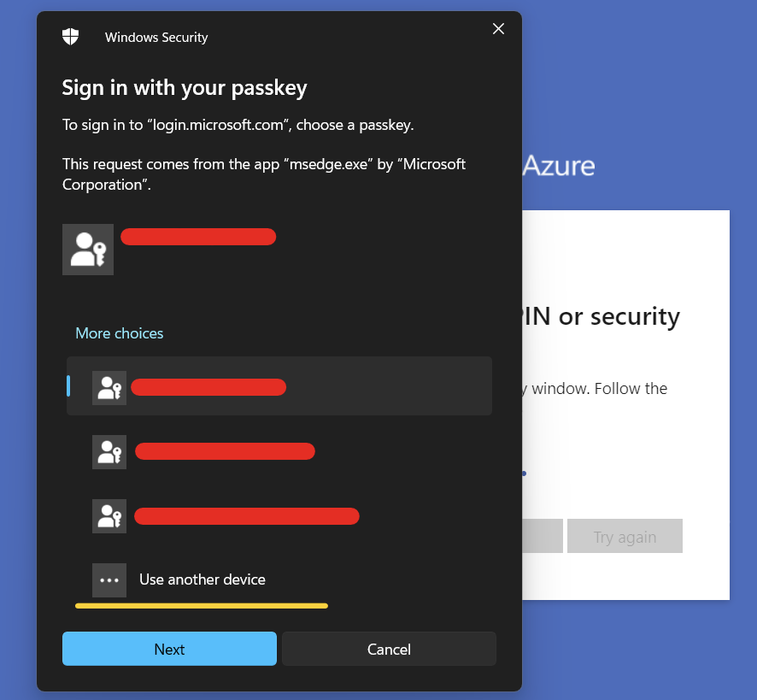
Task: Choose Use another device option
Action: [279, 579]
